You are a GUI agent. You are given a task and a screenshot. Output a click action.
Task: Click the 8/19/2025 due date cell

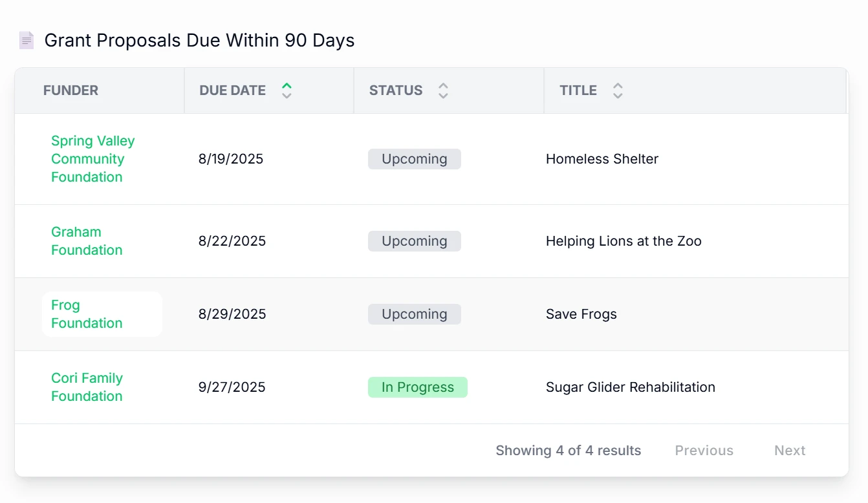tap(231, 159)
